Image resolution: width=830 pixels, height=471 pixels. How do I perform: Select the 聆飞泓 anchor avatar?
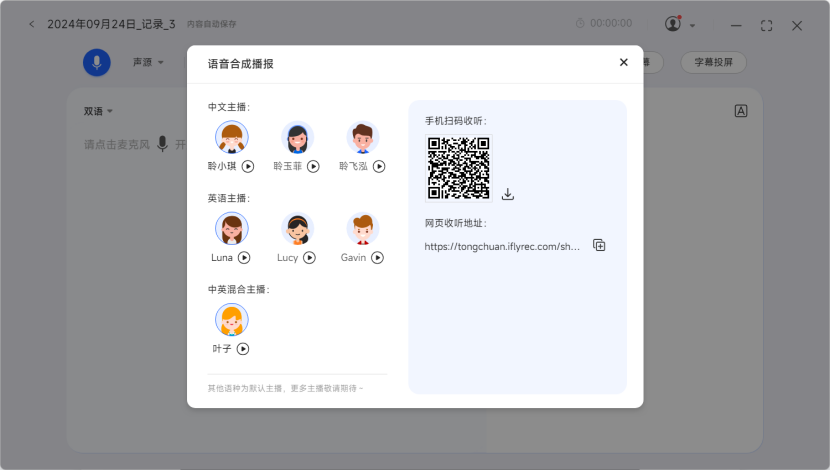[363, 137]
